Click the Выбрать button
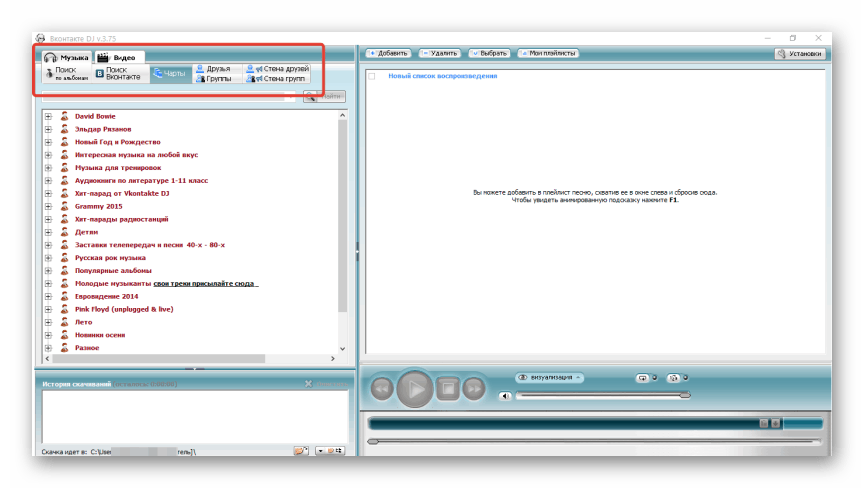Image resolution: width=864 pixels, height=488 pixels. click(x=489, y=53)
